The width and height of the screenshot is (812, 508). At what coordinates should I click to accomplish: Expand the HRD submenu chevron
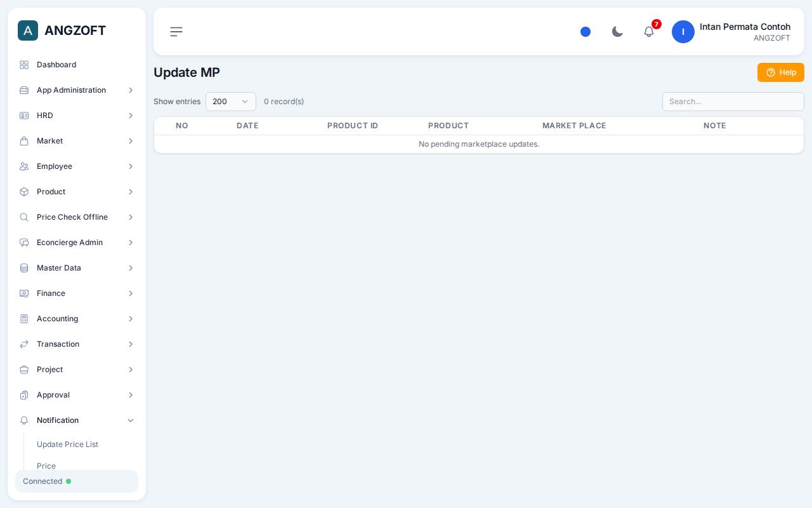[131, 116]
